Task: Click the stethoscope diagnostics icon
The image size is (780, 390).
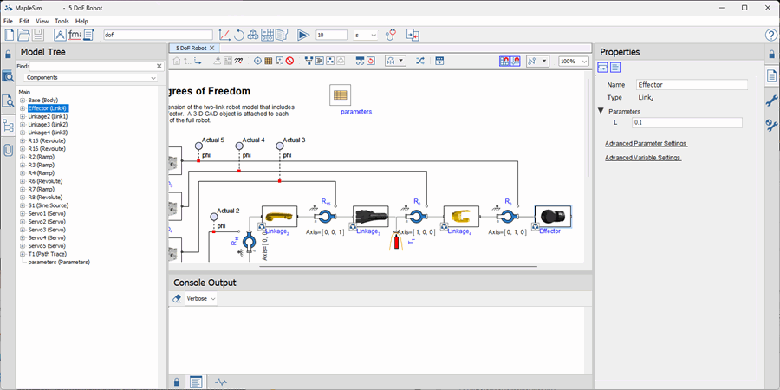Action: pos(392,35)
